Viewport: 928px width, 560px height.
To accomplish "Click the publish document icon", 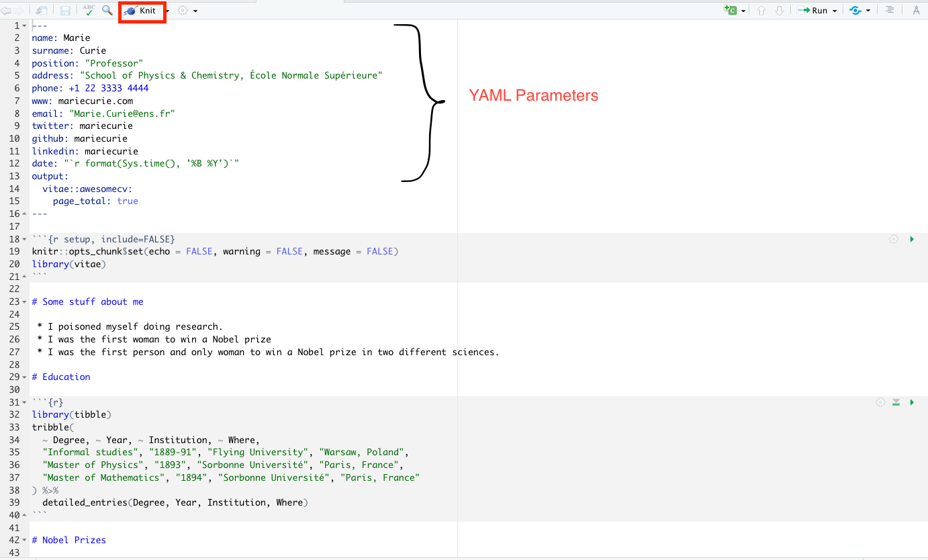I will point(855,11).
